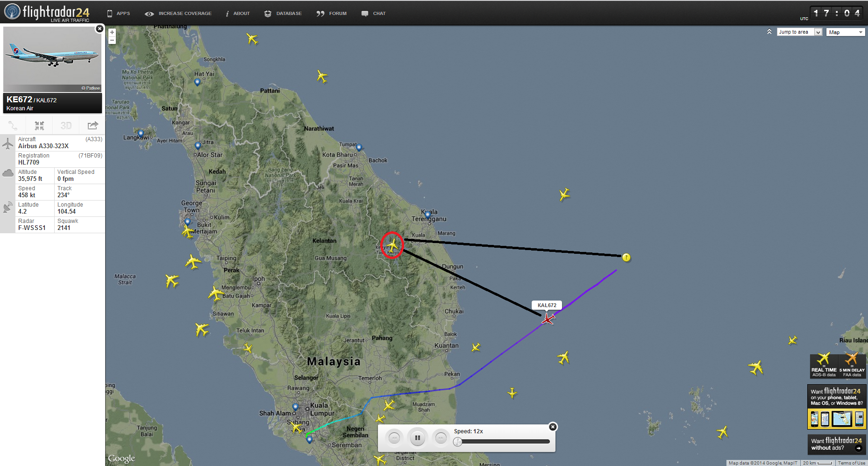This screenshot has width=868, height=466.
Task: Click the yellow question mark marker
Action: tap(626, 258)
